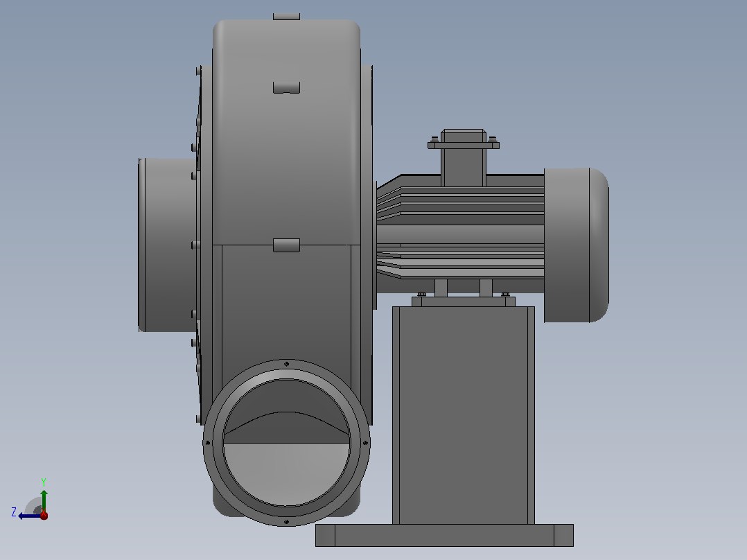Select the motor terminal box on top
747x560 pixels.
click(x=464, y=157)
